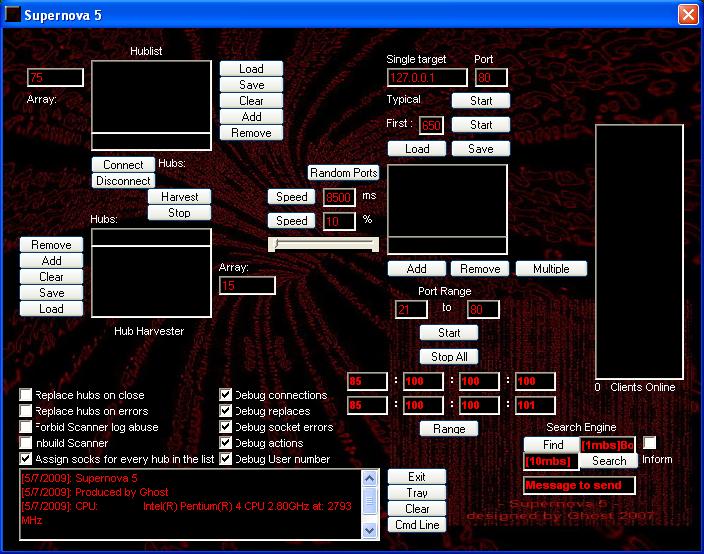Viewport: 704px width, 554px height.
Task: Open the Cmd Line
Action: (417, 525)
